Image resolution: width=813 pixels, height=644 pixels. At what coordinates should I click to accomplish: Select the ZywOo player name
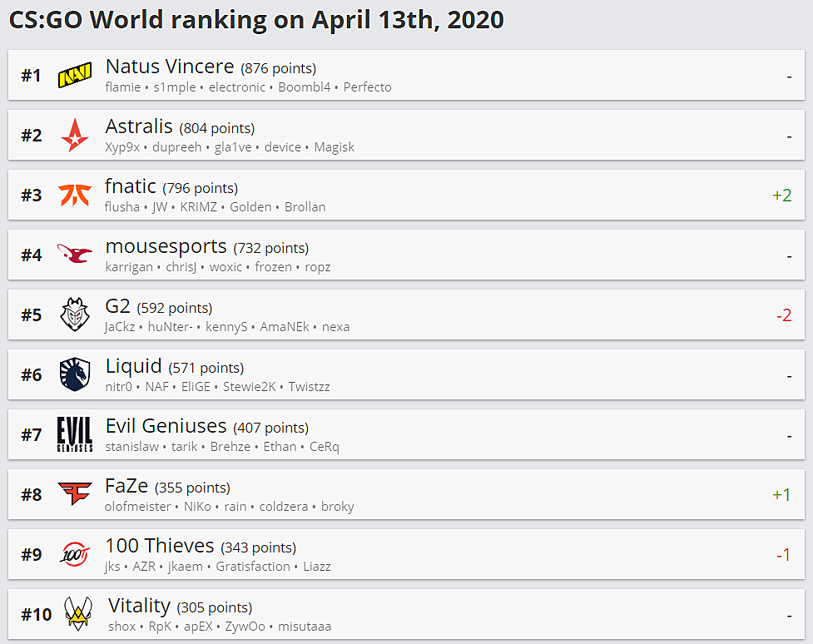(245, 627)
